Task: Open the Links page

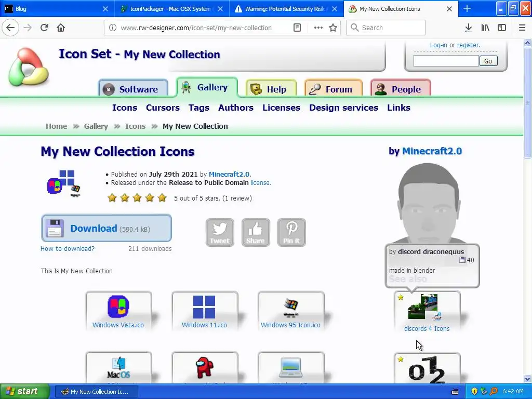Action: click(x=398, y=108)
